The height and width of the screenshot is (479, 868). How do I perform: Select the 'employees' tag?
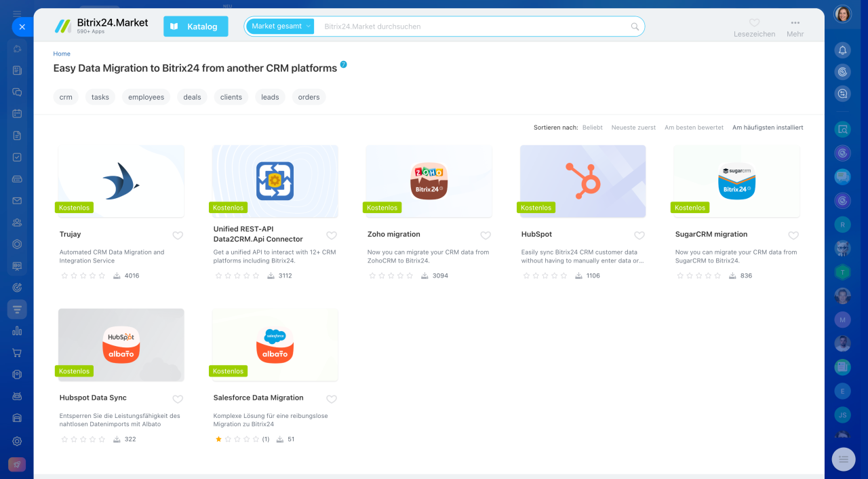(x=146, y=97)
